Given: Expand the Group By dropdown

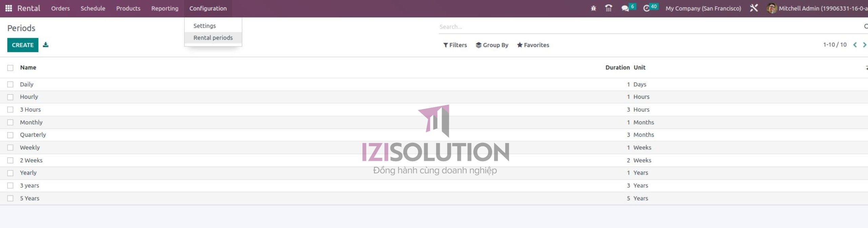Looking at the screenshot, I should tap(492, 45).
